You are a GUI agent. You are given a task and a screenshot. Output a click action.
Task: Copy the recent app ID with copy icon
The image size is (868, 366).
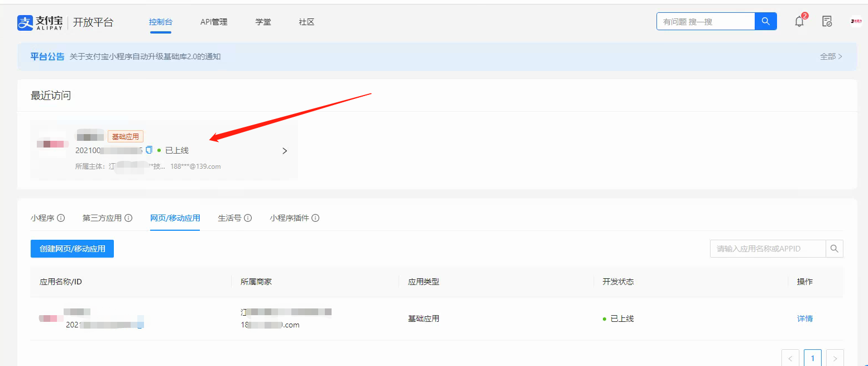[149, 150]
